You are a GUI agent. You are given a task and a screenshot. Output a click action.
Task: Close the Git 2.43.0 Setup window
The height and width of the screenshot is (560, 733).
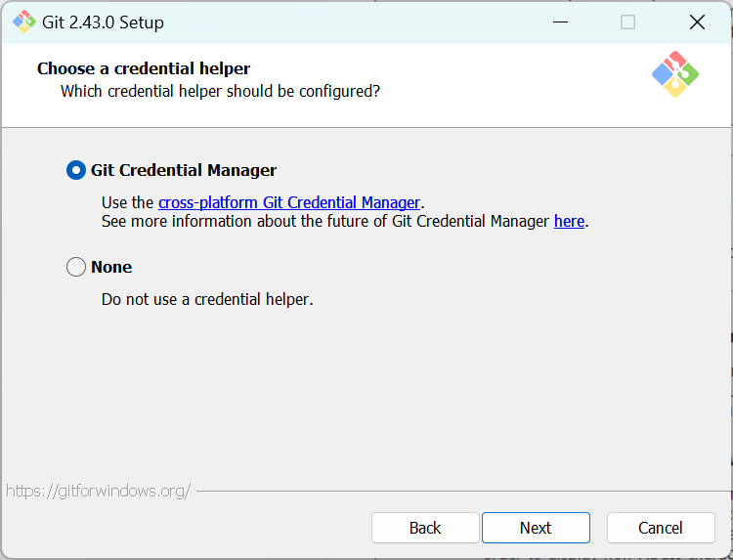point(697,22)
